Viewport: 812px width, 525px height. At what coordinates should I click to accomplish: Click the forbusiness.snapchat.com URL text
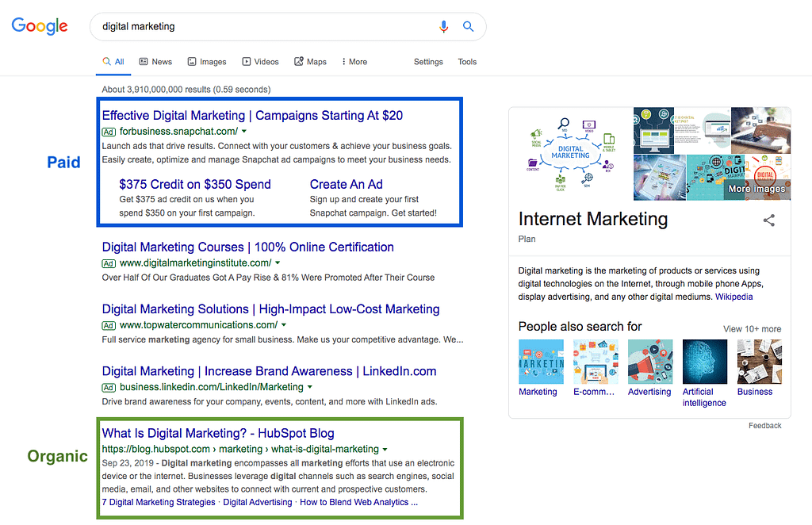point(178,132)
